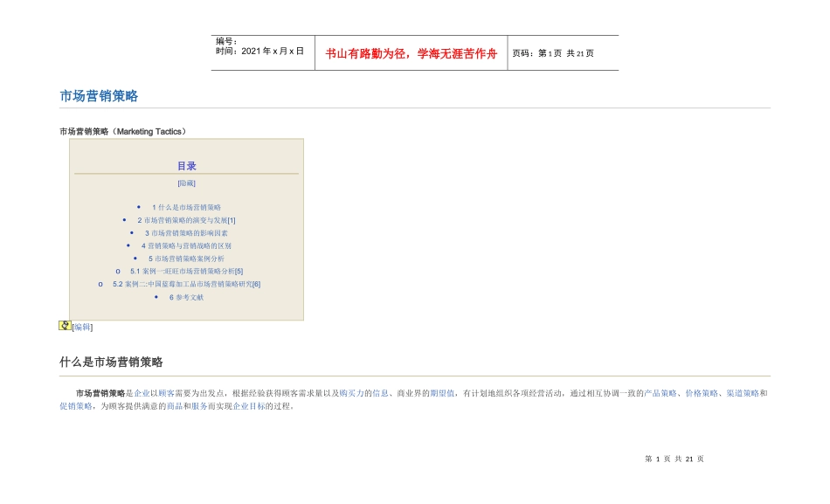Click the 什么是市场营销策略 section heading

point(111,362)
